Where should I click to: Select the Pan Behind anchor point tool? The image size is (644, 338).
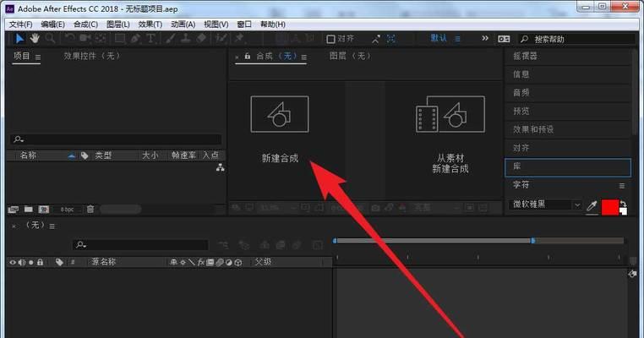[x=101, y=39]
